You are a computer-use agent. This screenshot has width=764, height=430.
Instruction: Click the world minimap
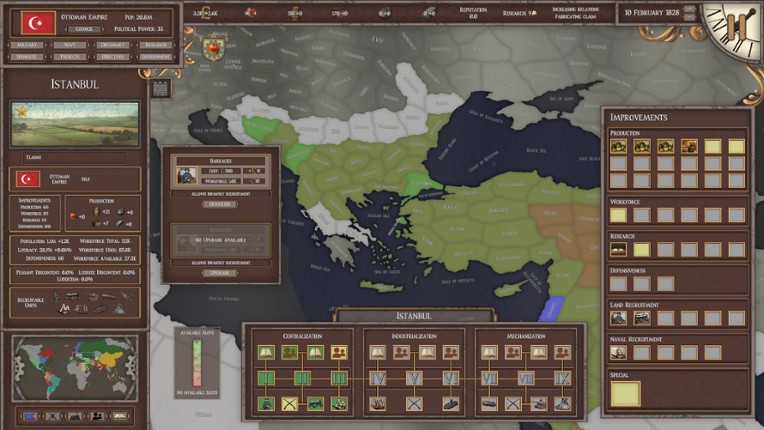pyautogui.click(x=75, y=368)
